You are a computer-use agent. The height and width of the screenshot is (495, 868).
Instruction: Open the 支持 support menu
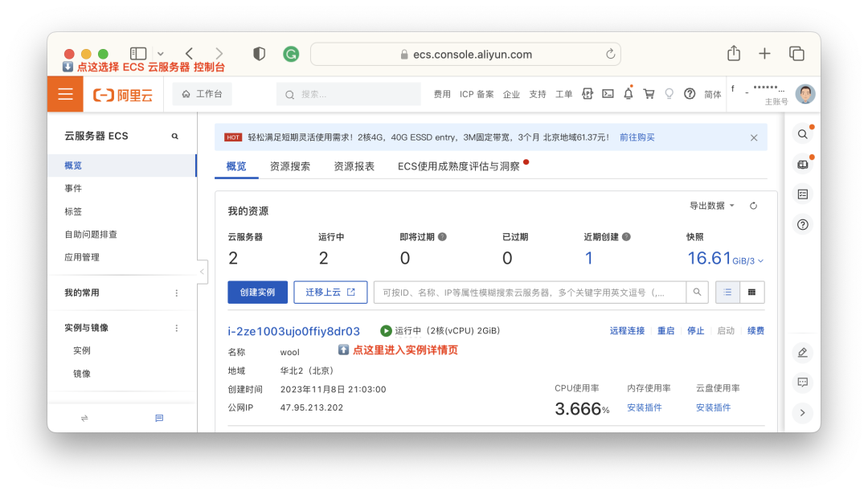(538, 95)
